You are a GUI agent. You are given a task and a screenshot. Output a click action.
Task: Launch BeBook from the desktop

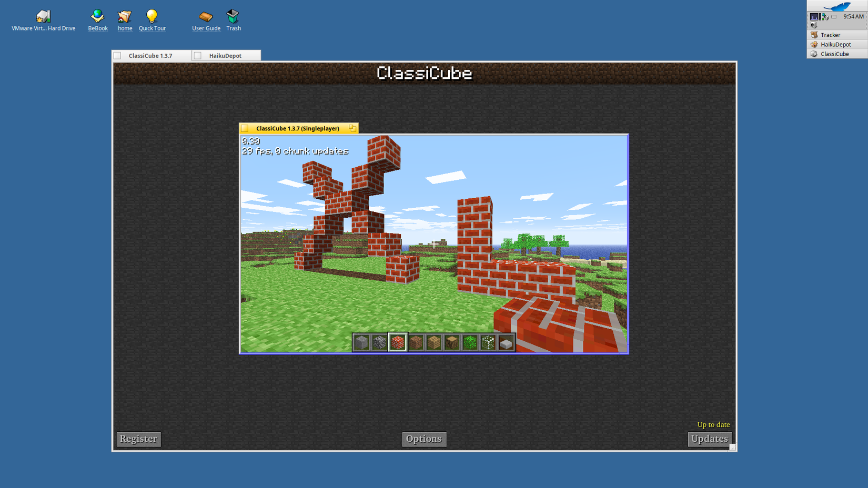[x=97, y=16]
